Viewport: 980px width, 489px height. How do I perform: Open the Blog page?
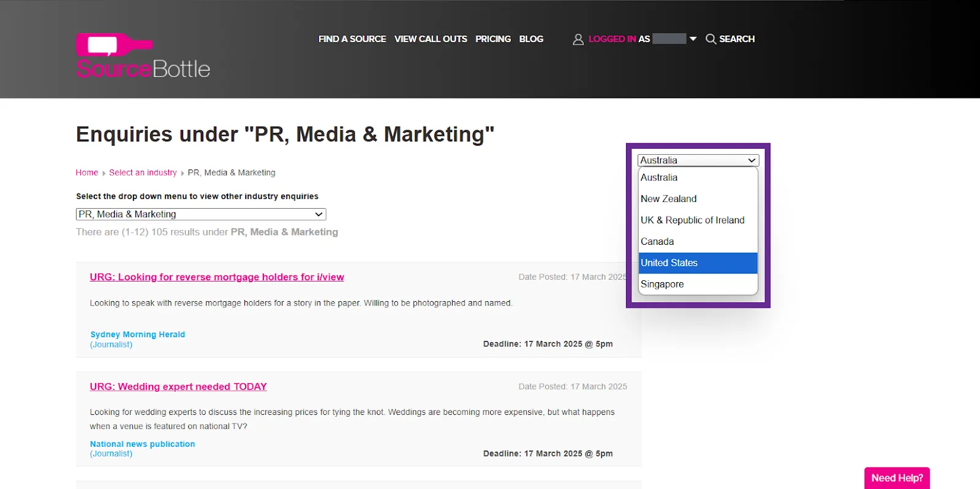click(531, 39)
